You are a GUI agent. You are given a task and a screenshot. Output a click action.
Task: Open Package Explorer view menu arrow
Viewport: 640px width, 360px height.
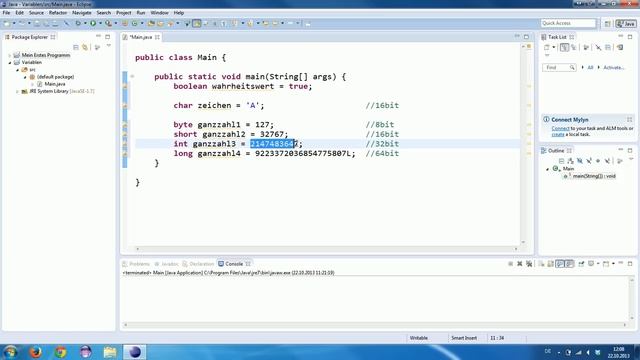point(109,46)
